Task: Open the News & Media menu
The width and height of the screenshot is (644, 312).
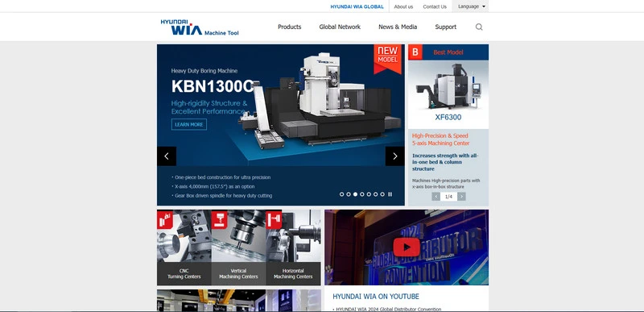Action: point(398,27)
